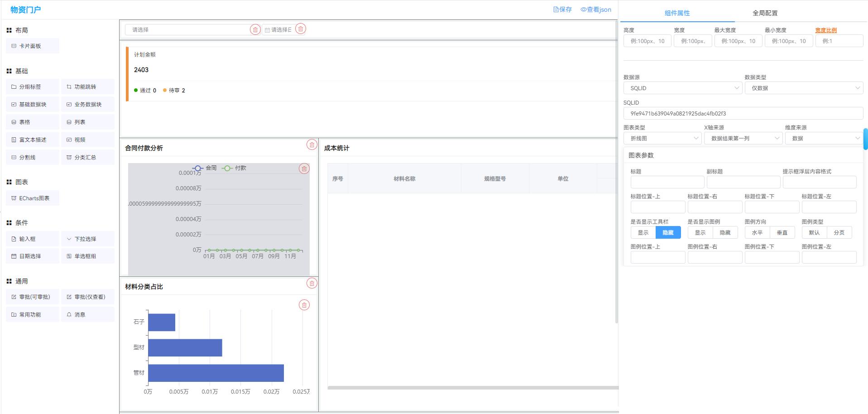Click the SQLID input field
The width and height of the screenshot is (868, 414).
[x=743, y=114]
